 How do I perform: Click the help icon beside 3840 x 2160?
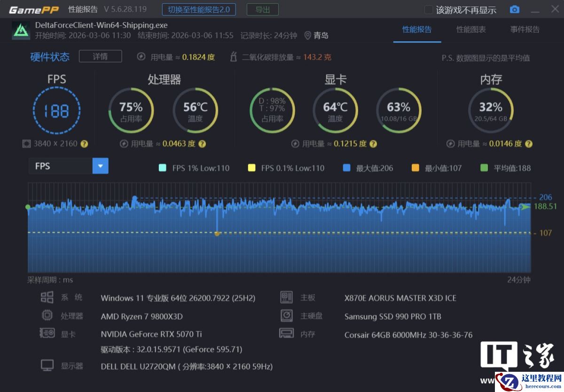click(x=84, y=144)
